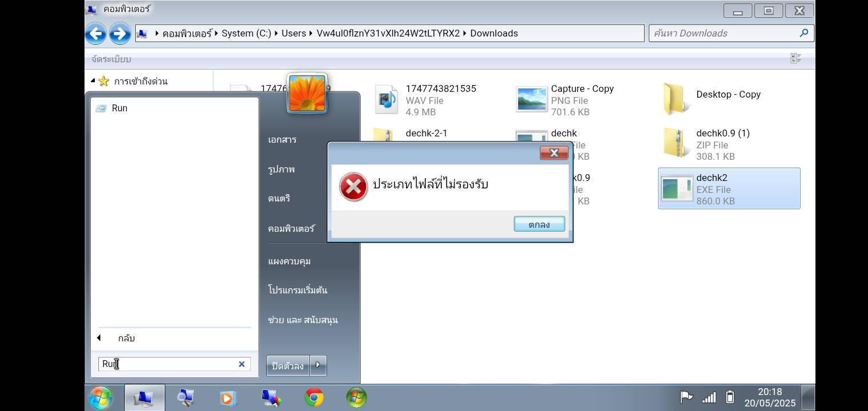Click the คอมพิวเตอร์ breadcrumb segment
Viewport: 868px width, 411px height.
coord(187,33)
